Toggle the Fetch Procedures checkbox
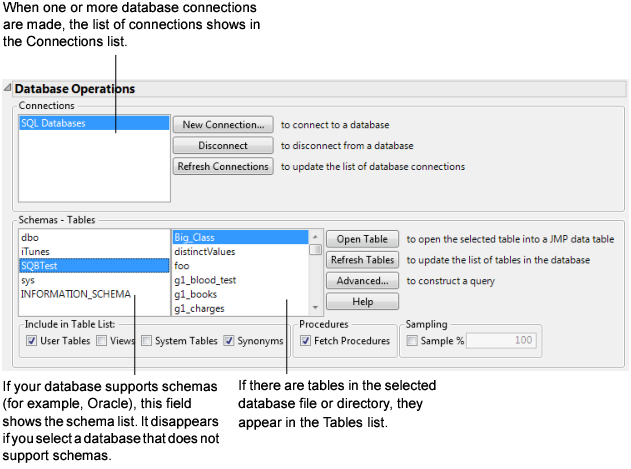631x469 pixels. [x=305, y=341]
